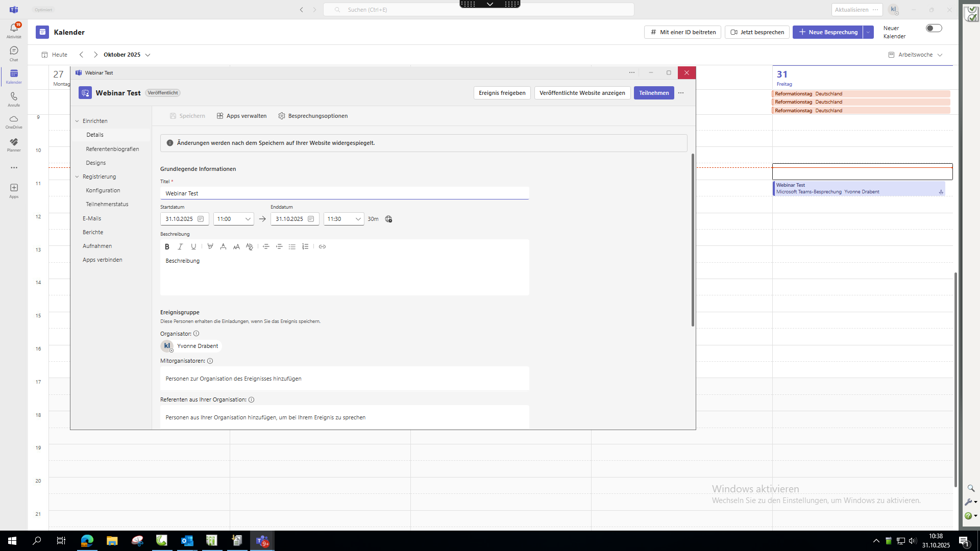Collapse the Einrichten section
The height and width of the screenshot is (551, 980).
click(x=78, y=121)
